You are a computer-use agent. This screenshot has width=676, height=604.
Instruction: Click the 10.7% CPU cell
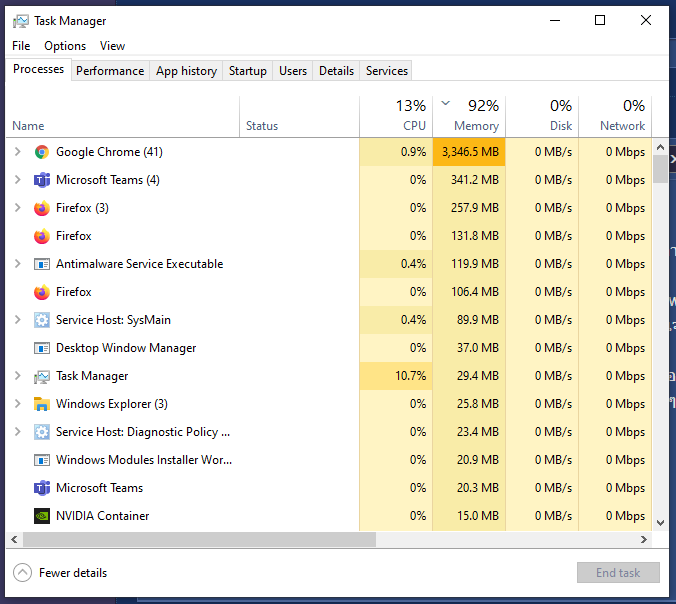click(396, 376)
